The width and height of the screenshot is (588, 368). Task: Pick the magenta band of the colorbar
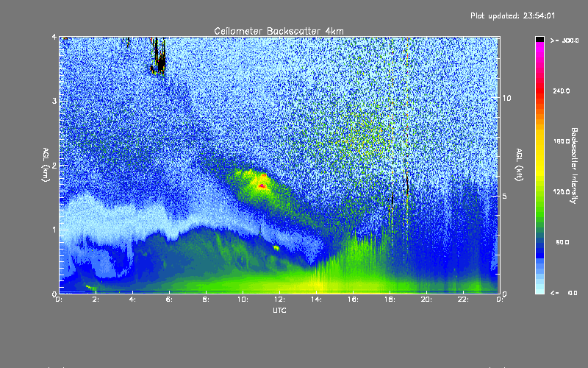pyautogui.click(x=539, y=49)
